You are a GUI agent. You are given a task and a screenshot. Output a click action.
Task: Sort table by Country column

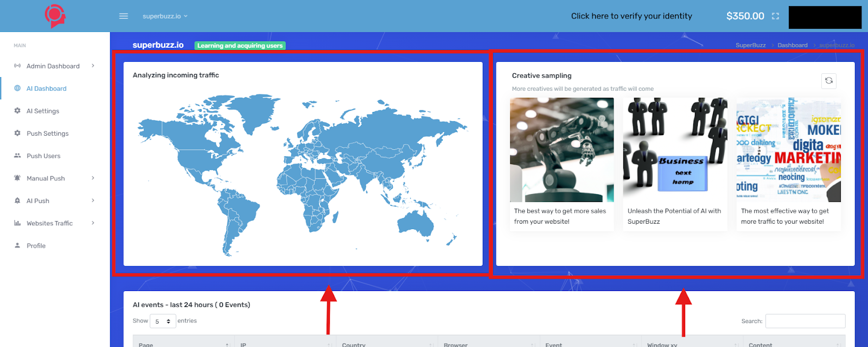click(387, 342)
